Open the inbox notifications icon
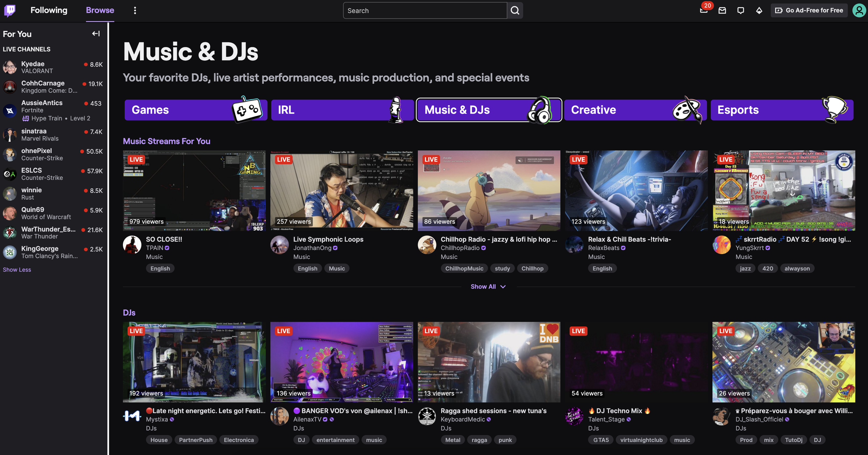This screenshot has width=868, height=455. click(722, 10)
